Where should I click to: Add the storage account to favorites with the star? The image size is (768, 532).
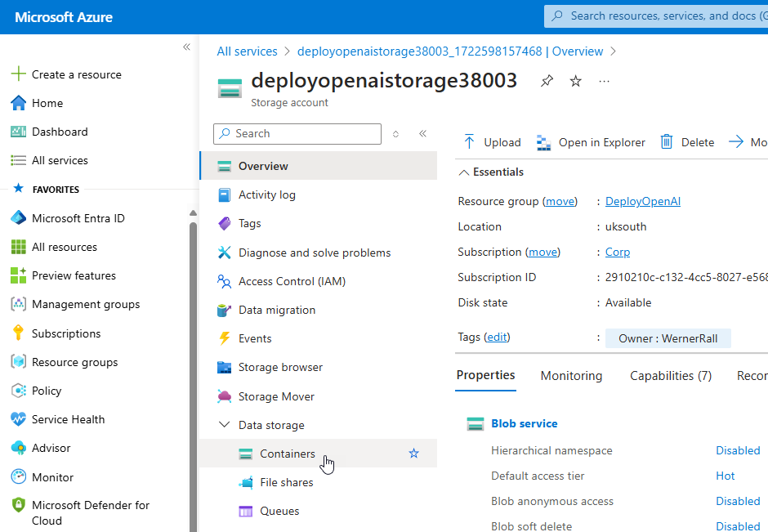click(575, 81)
